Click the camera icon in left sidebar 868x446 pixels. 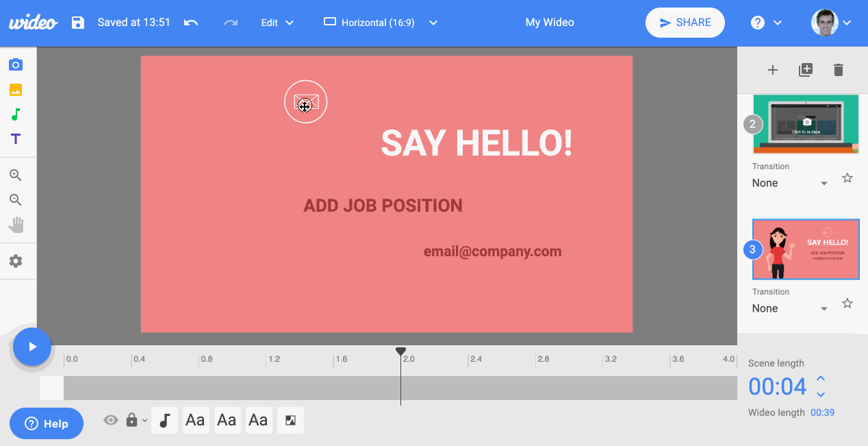pos(15,65)
